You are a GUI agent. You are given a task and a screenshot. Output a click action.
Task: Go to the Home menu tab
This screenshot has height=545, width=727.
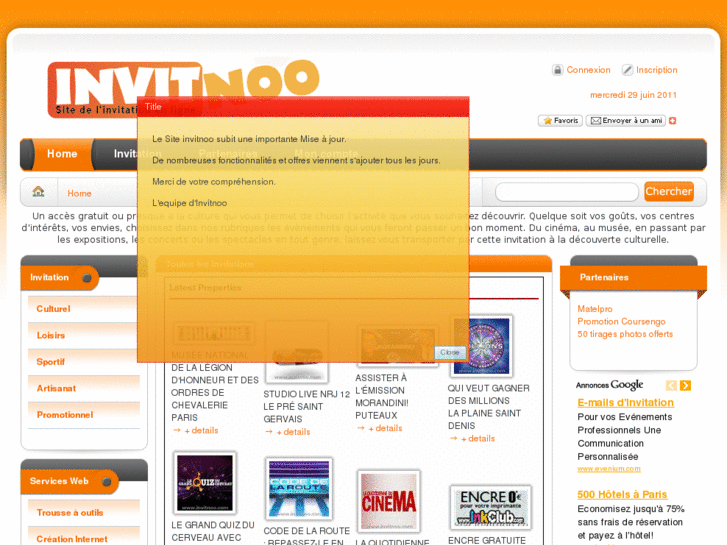[62, 154]
